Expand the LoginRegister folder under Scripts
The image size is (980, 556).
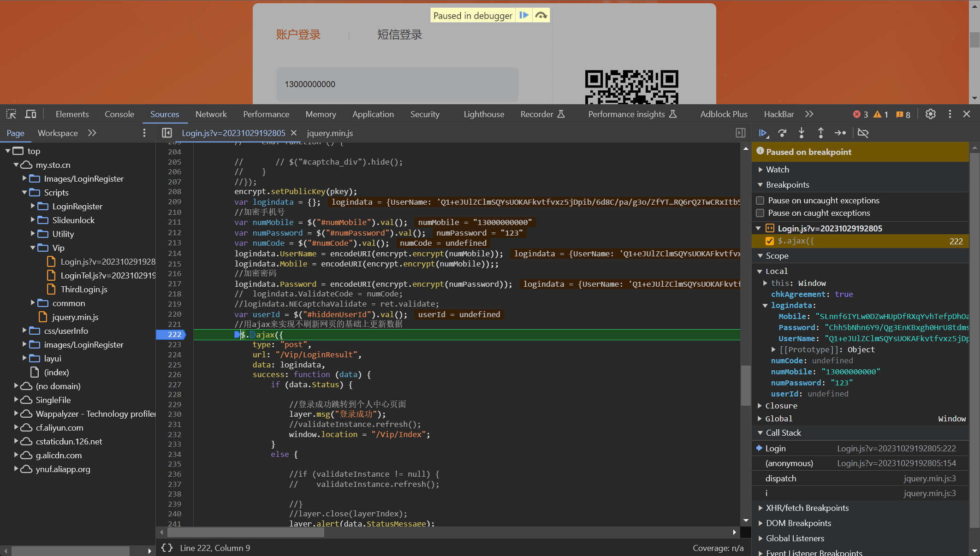coord(33,206)
